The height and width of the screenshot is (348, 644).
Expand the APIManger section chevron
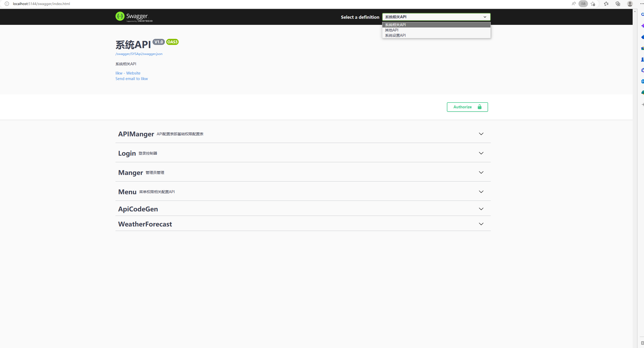tap(481, 134)
